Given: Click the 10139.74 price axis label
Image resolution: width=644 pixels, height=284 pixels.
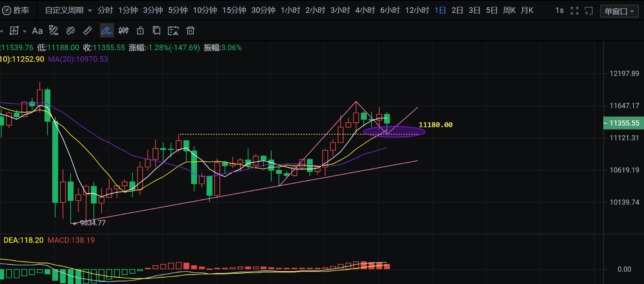Looking at the screenshot, I should pyautogui.click(x=624, y=202).
